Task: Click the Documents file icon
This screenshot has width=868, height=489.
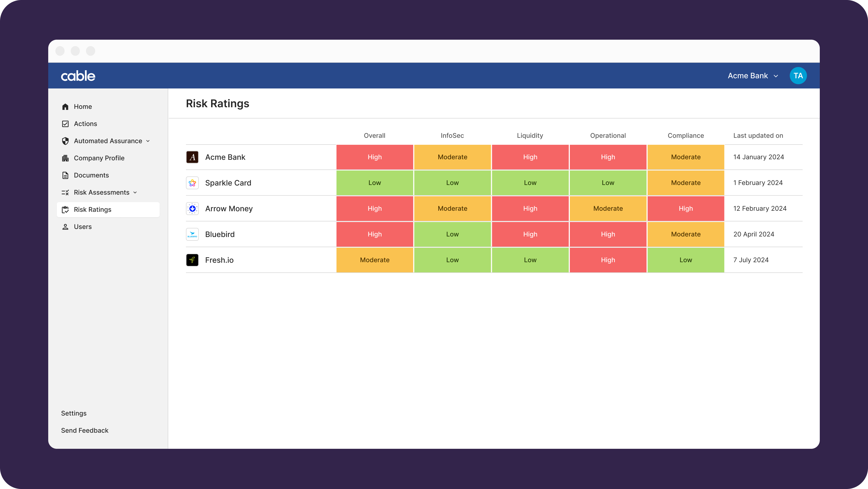Action: tap(65, 175)
